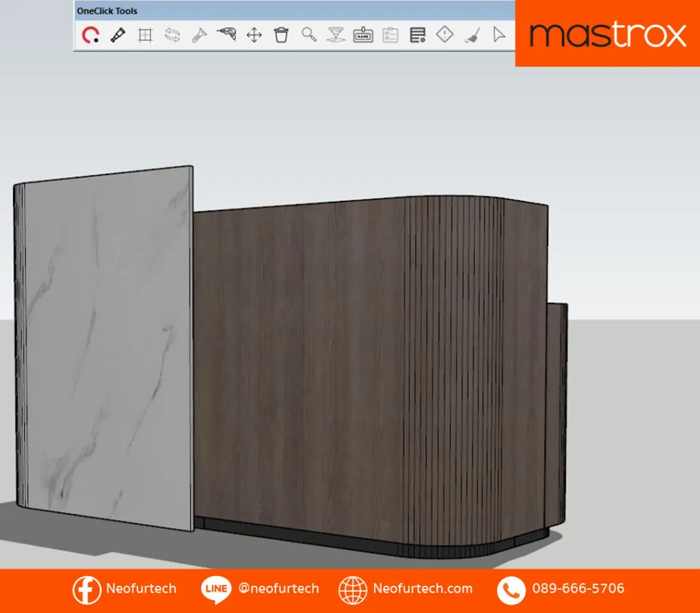This screenshot has width=700, height=613.
Task: Select the white marble panel in the model
Action: 105,348
